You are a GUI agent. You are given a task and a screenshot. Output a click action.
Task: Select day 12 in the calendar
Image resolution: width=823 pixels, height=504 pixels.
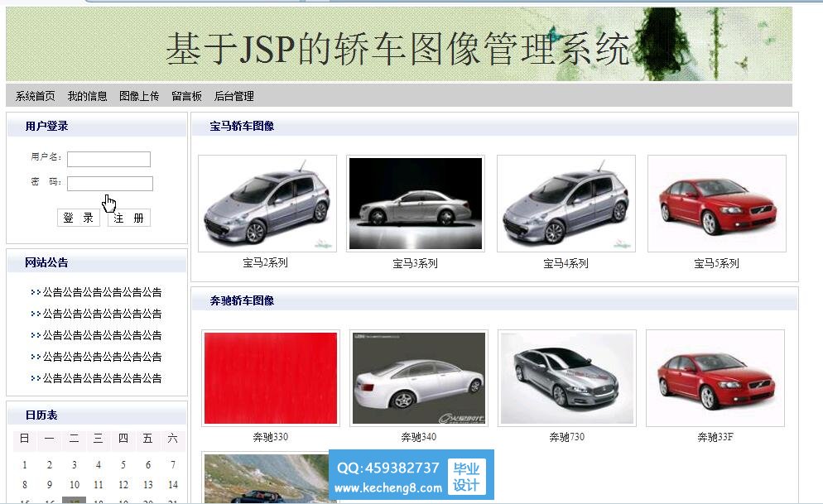[123, 485]
